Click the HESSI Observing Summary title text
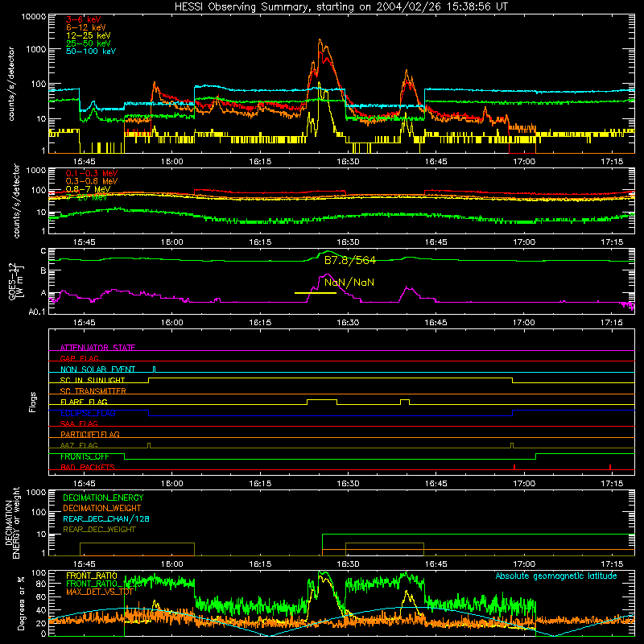 pyautogui.click(x=341, y=6)
